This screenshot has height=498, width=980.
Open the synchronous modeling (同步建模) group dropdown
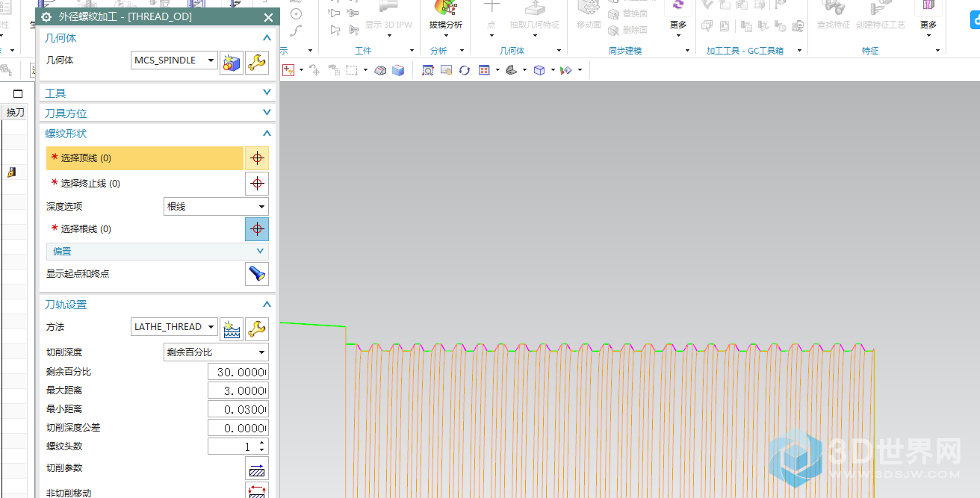(687, 51)
